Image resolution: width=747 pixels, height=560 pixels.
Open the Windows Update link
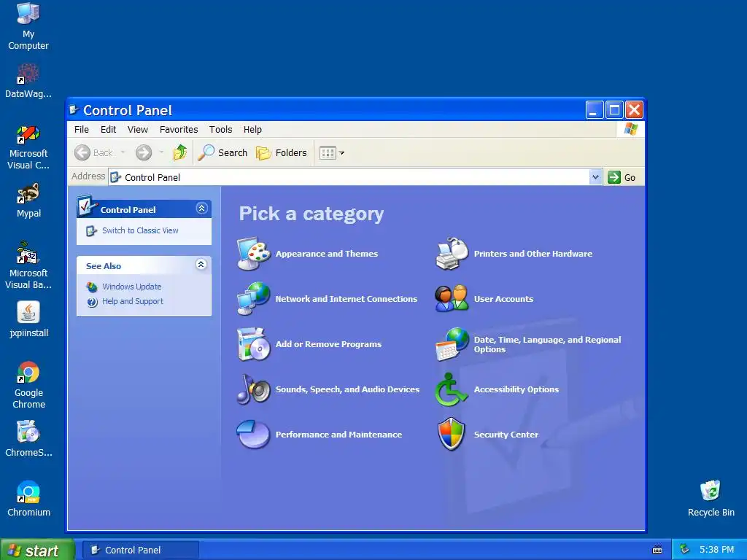pos(132,287)
